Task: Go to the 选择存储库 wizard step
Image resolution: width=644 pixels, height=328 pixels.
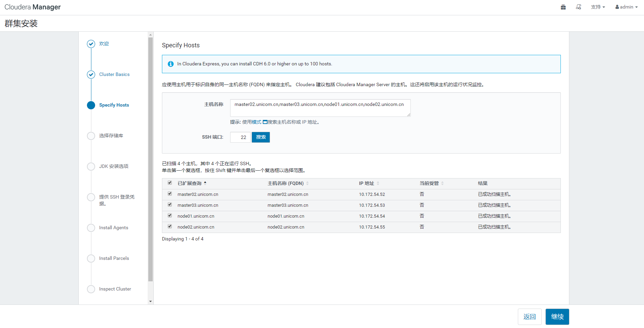Action: [x=111, y=136]
